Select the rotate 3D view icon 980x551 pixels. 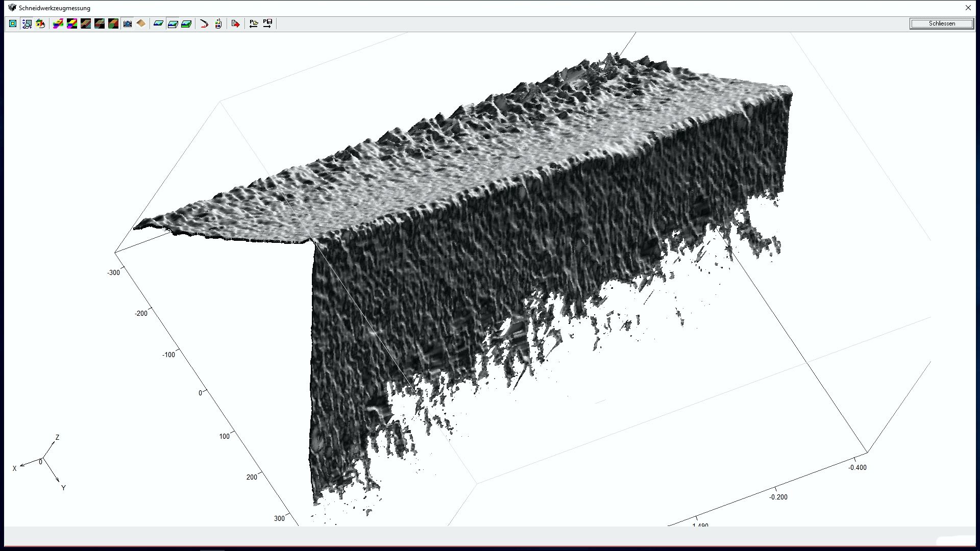tap(40, 23)
